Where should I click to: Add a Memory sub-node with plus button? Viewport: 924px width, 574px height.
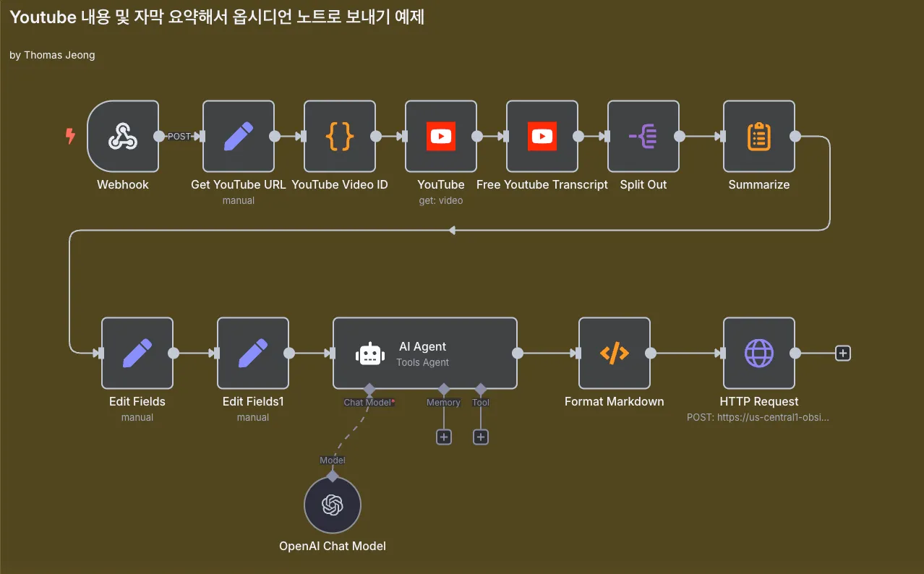(x=444, y=437)
